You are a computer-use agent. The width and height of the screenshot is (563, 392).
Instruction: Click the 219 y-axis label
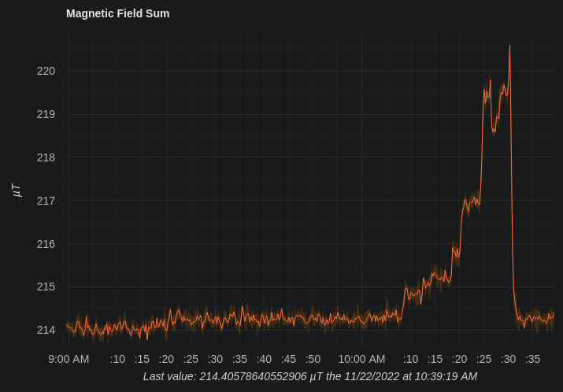[x=46, y=114]
